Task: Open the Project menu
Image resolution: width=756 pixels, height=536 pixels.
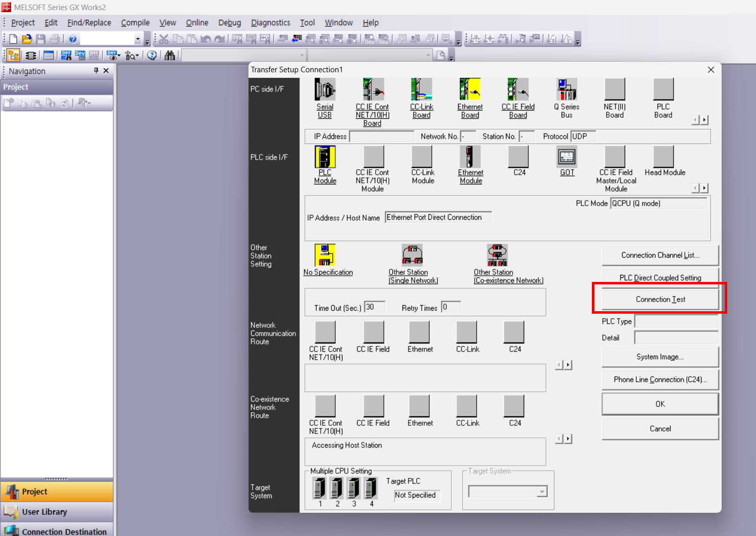Action: (23, 23)
